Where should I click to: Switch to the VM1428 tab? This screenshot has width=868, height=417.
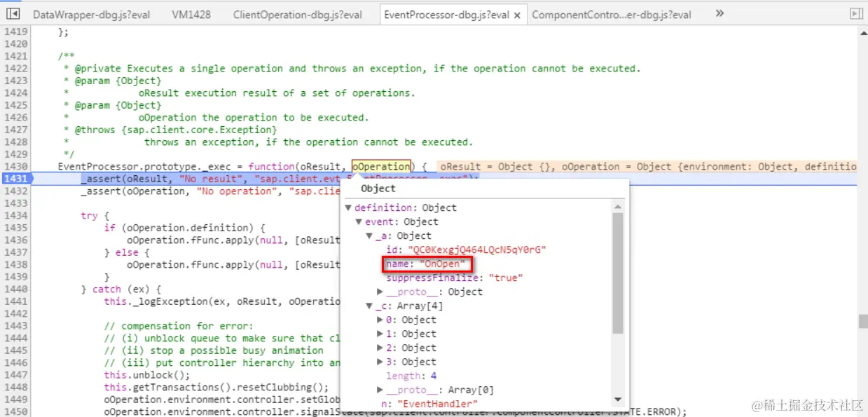(x=191, y=15)
